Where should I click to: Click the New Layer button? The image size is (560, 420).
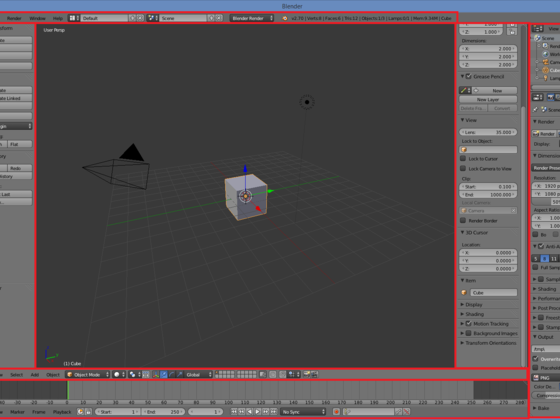(x=488, y=99)
